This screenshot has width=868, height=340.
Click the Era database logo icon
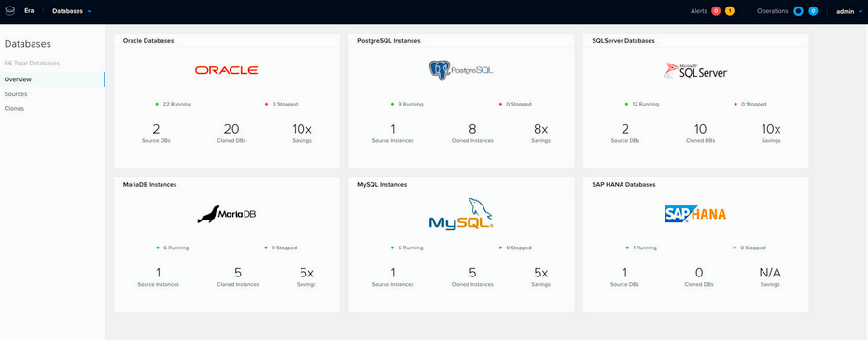(x=9, y=11)
